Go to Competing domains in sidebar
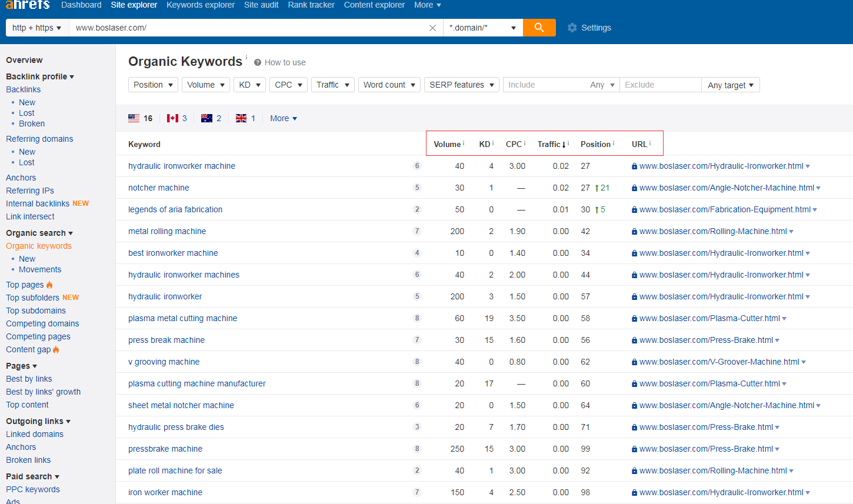The width and height of the screenshot is (853, 504). click(42, 323)
